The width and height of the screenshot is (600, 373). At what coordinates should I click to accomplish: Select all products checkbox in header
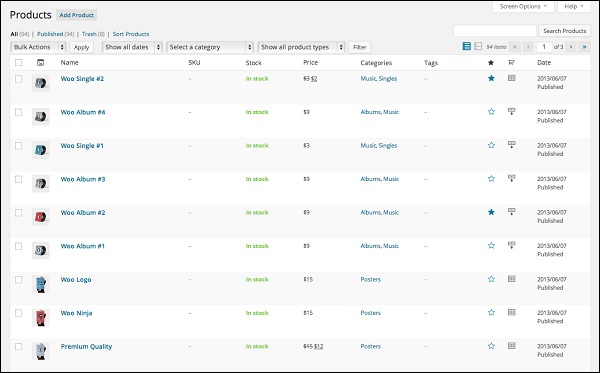18,63
